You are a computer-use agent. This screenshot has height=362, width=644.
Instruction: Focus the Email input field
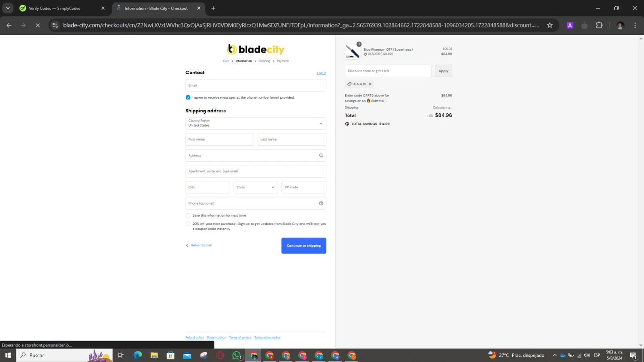tap(255, 85)
